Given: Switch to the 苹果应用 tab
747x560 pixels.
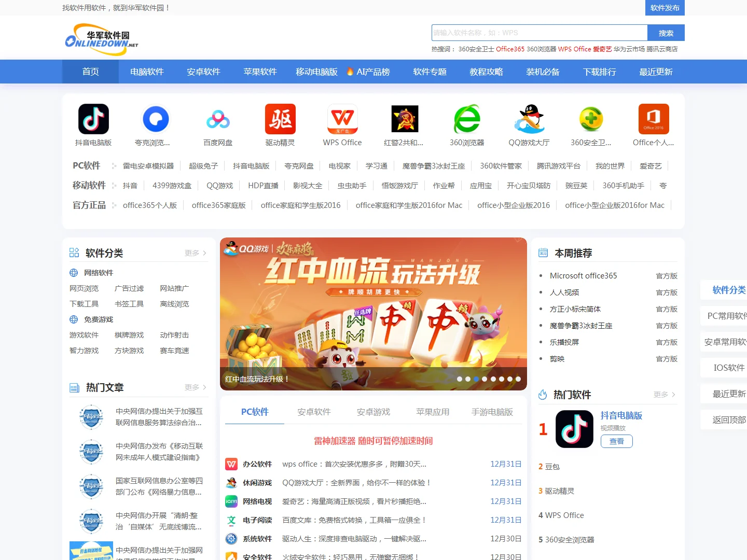Looking at the screenshot, I should point(433,412).
